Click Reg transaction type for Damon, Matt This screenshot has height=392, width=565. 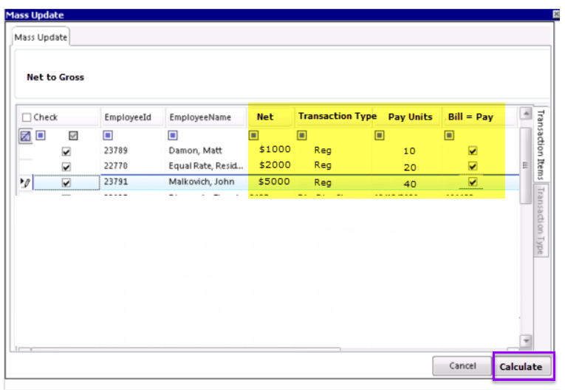(x=323, y=151)
